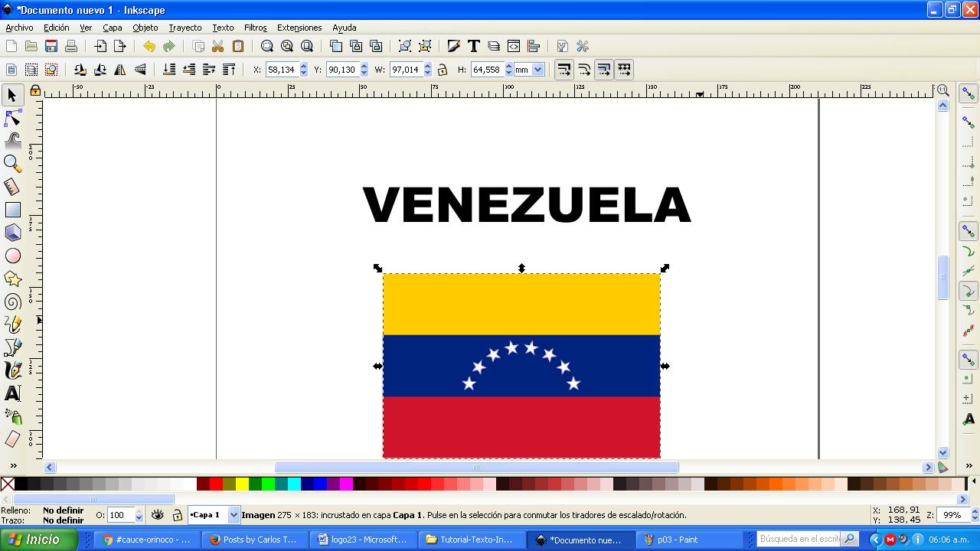Image resolution: width=980 pixels, height=551 pixels.
Task: Toggle visibility of layer Capa 1
Action: [158, 515]
